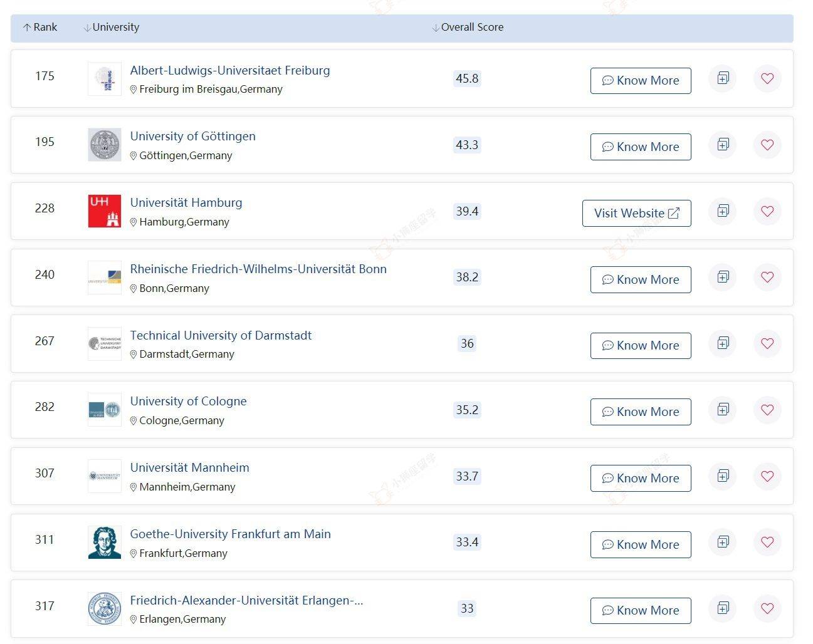Toggle heart favorite for Universität Bonn

coord(767,278)
